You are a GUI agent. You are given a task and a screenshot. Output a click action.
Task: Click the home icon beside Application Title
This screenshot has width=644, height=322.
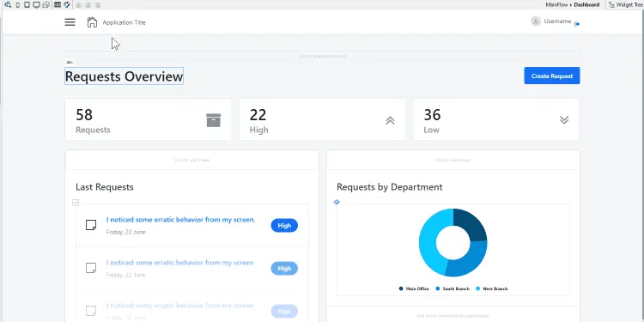pos(92,22)
